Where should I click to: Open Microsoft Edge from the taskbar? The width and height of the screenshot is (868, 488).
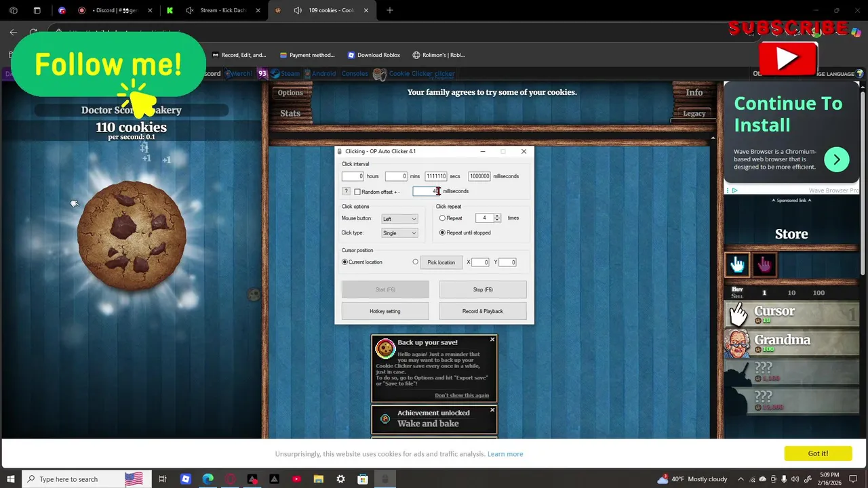[208, 479]
